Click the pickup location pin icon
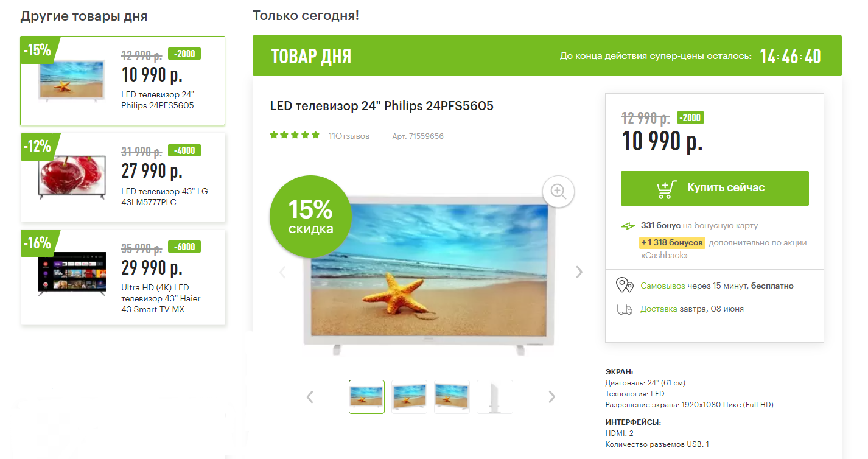Image resolution: width=868 pixels, height=459 pixels. pyautogui.click(x=625, y=286)
